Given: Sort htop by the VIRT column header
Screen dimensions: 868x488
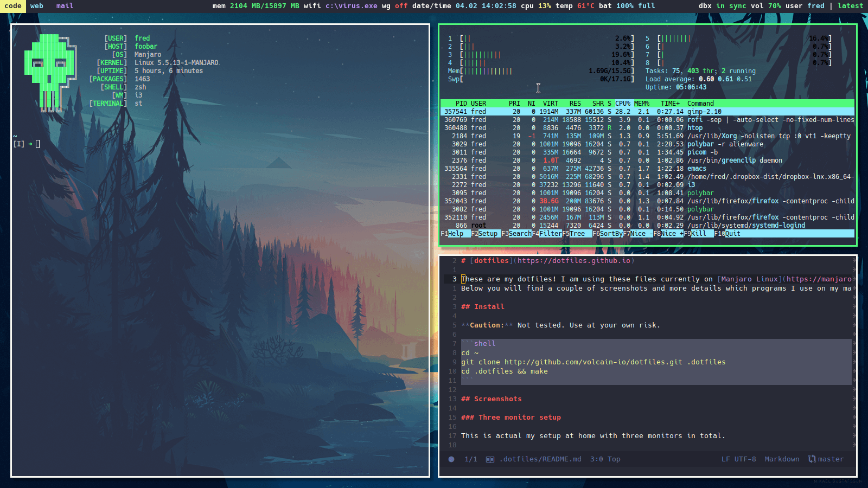Looking at the screenshot, I should coord(551,104).
